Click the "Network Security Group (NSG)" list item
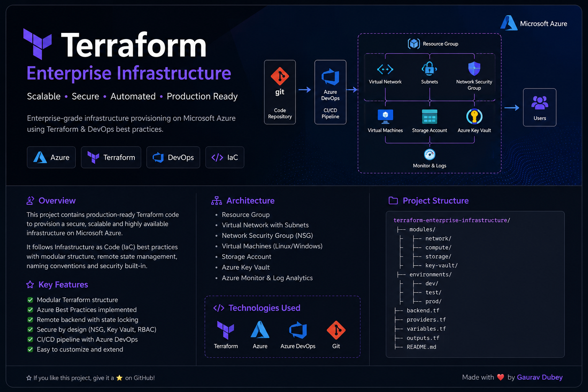This screenshot has width=588, height=392. 267,235
